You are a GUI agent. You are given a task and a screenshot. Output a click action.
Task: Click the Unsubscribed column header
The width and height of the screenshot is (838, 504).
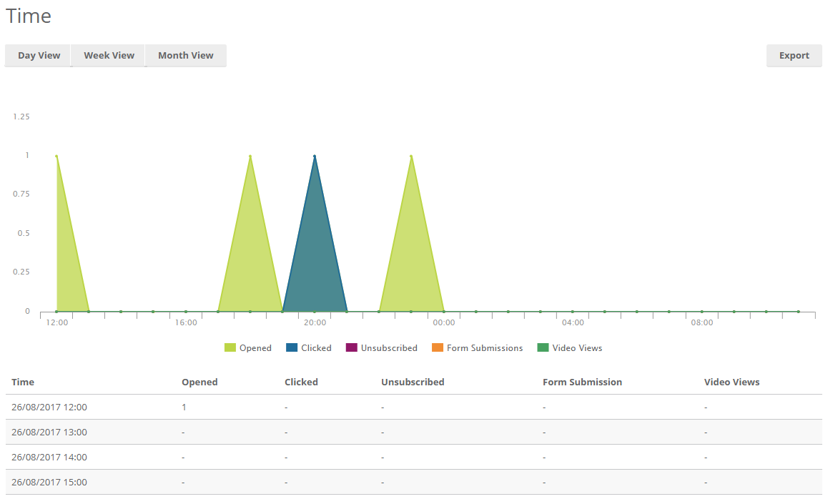(x=413, y=382)
